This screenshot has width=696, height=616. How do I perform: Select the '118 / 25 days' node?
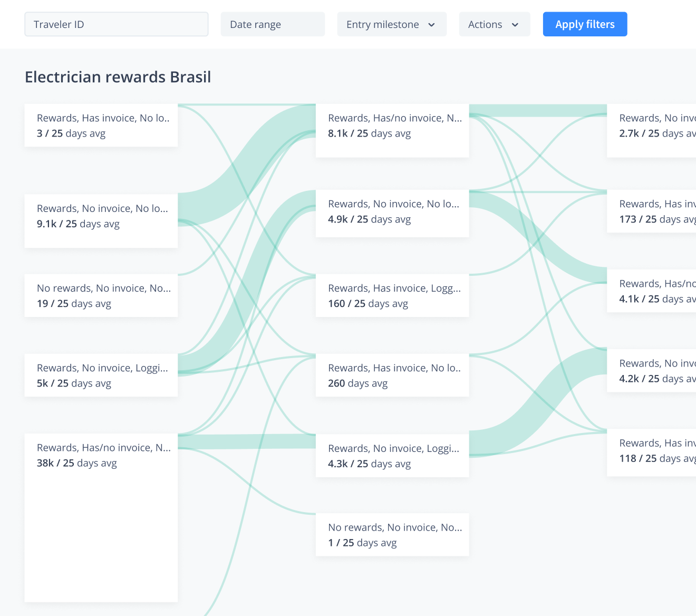(652, 453)
